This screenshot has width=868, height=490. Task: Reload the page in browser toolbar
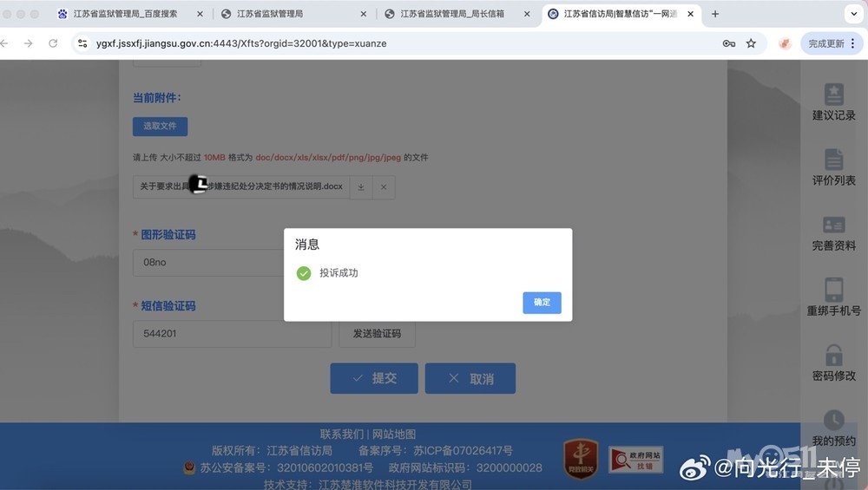pos(53,43)
